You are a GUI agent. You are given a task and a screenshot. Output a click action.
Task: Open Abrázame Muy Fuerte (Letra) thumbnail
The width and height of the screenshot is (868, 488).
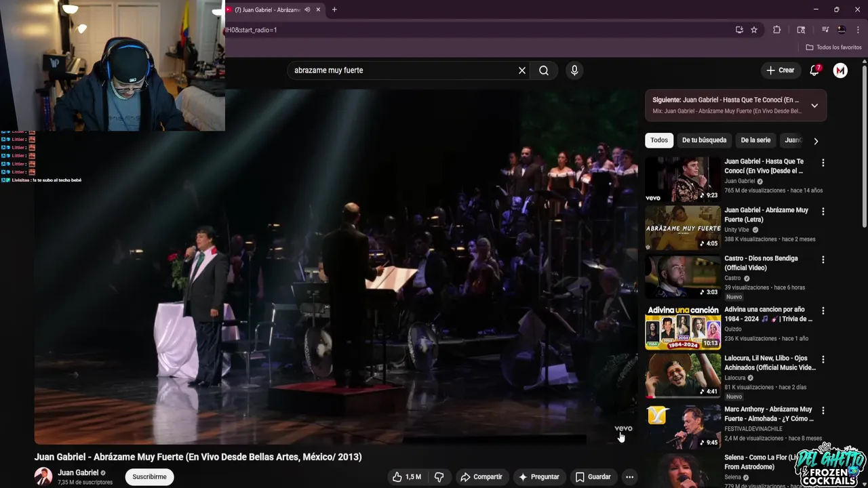point(683,228)
